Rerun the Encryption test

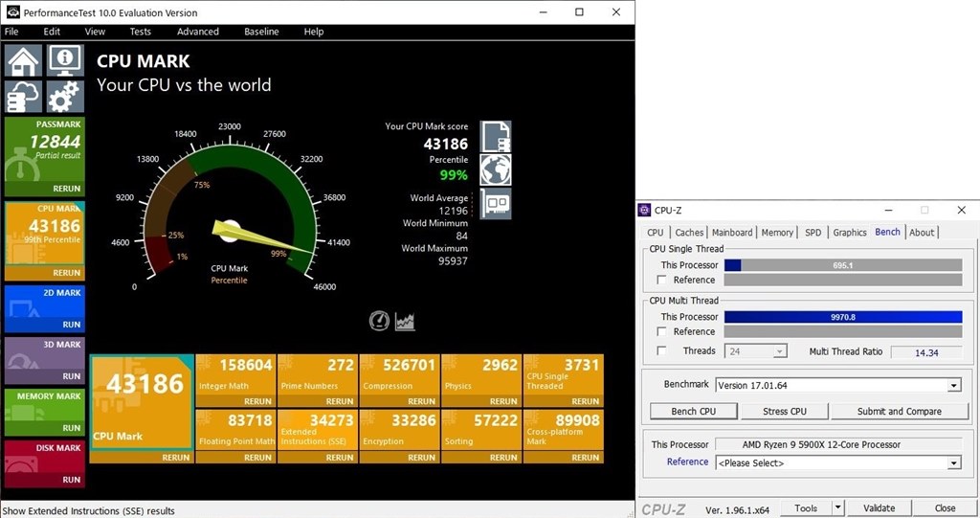(x=421, y=458)
